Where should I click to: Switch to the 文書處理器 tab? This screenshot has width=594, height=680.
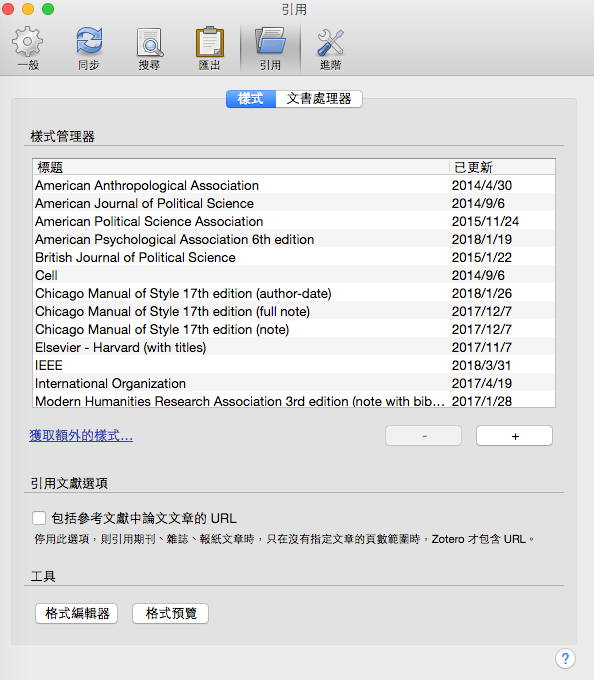(319, 99)
